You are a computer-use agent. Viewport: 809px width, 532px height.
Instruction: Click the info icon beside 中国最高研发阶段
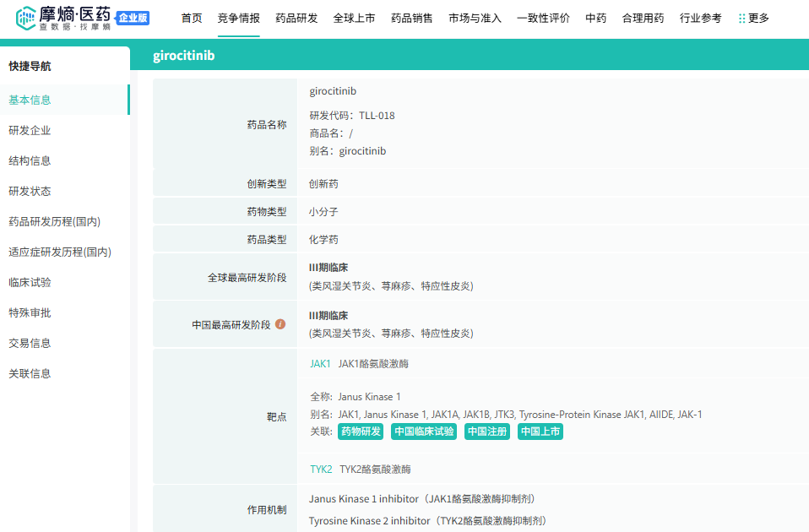point(280,324)
